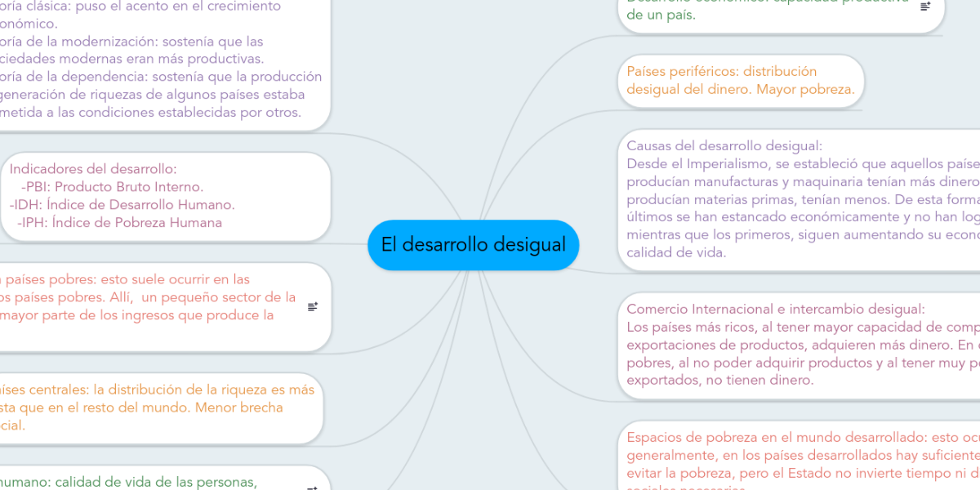Image resolution: width=980 pixels, height=490 pixels.
Task: Select 'Causas del desarrollo desigual:' heading
Action: pyautogui.click(x=724, y=145)
